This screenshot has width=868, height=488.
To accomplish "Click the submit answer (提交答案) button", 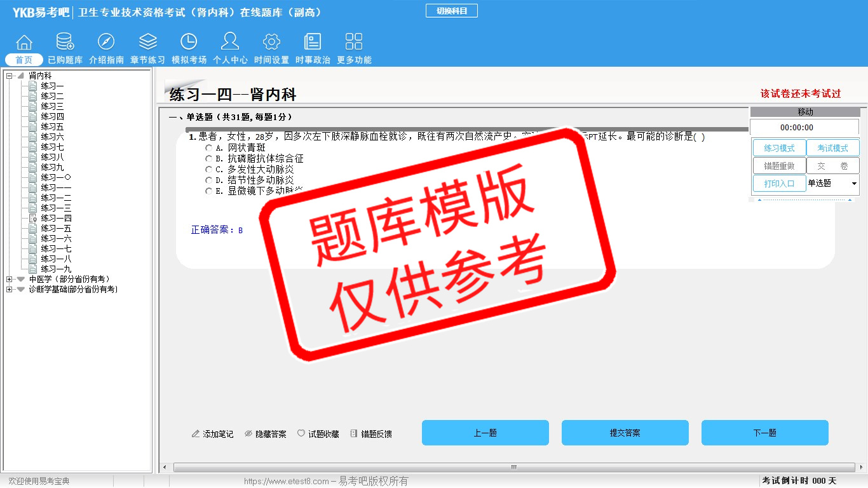I will (625, 433).
